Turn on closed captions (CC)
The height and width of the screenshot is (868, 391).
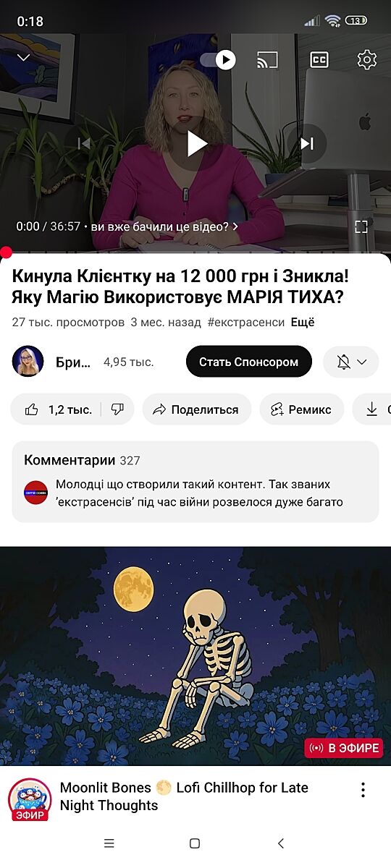[x=319, y=60]
